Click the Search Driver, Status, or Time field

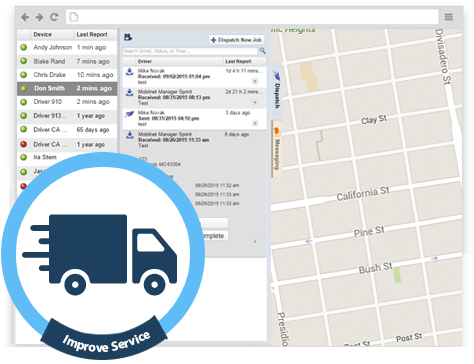point(190,51)
